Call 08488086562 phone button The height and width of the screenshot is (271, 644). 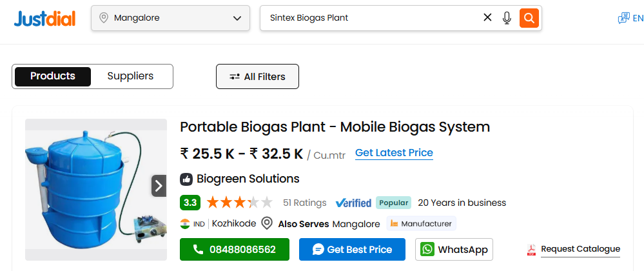[x=235, y=250]
